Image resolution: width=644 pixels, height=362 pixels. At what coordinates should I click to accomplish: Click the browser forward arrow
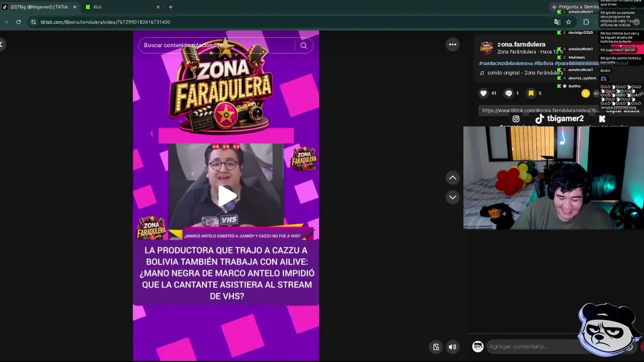click(5, 22)
